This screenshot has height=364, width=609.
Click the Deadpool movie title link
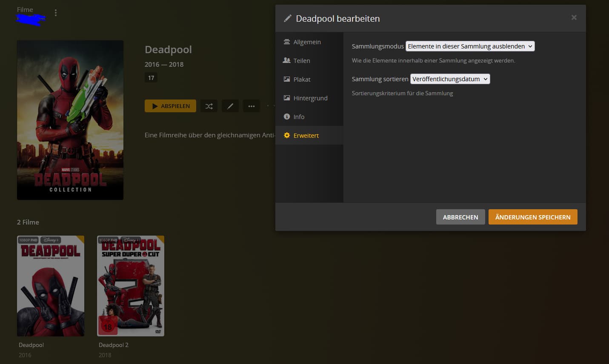31,345
